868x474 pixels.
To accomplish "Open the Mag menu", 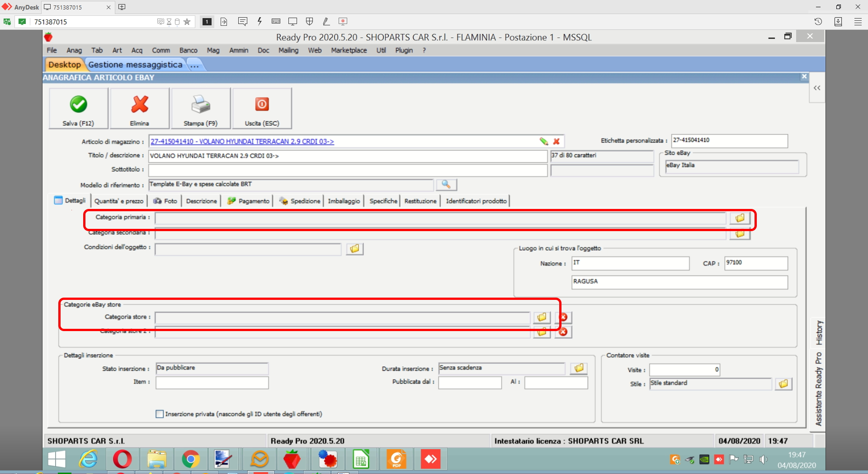I will 213,50.
